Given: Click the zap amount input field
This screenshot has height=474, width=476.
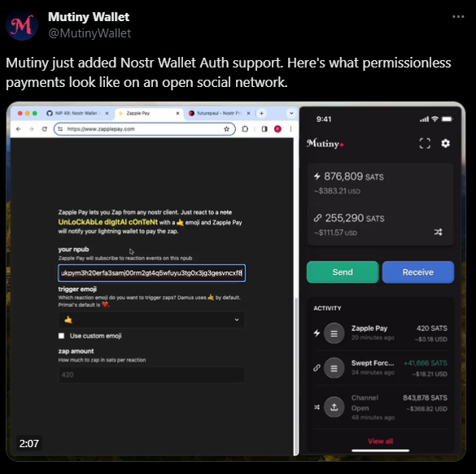Looking at the screenshot, I should (x=151, y=375).
